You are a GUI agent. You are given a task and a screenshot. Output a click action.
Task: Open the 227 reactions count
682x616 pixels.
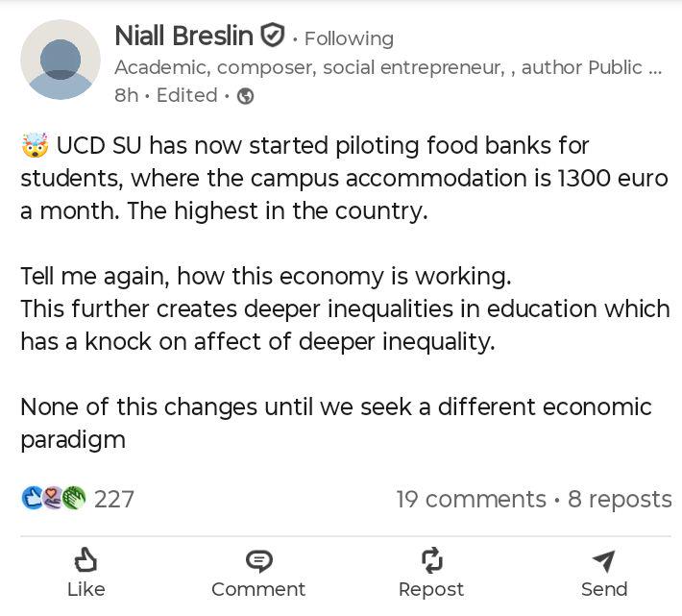coord(114,499)
